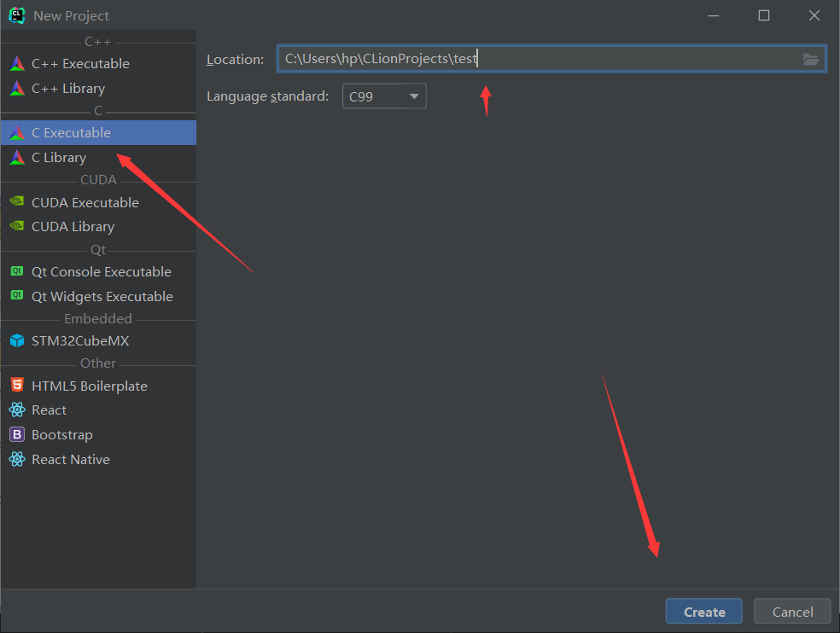The height and width of the screenshot is (633, 840).
Task: Select C++ Library project type
Action: tap(98, 89)
